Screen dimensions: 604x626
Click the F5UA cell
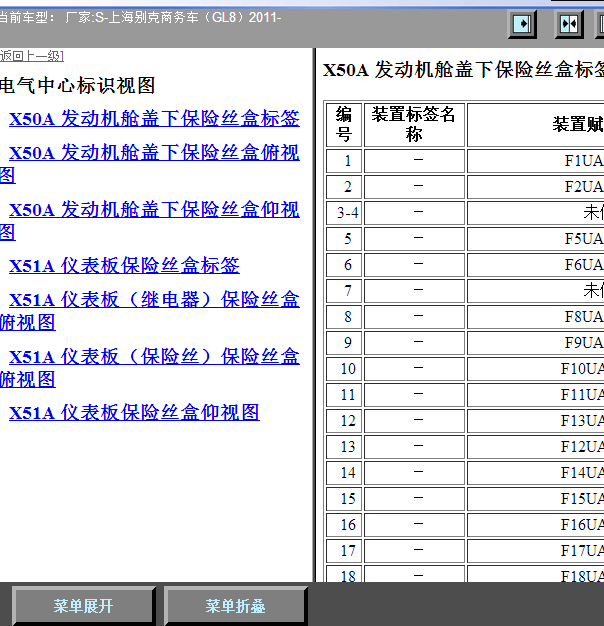[535, 239]
